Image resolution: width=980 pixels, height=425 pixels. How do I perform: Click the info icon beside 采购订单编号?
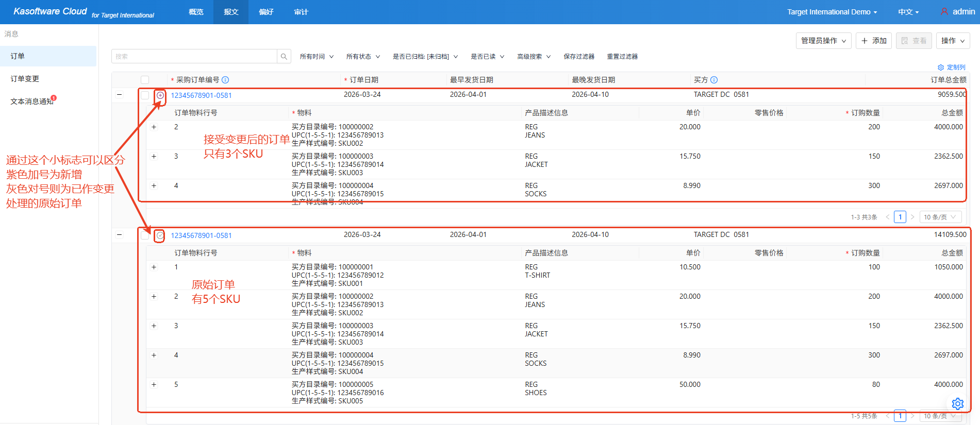tap(225, 80)
